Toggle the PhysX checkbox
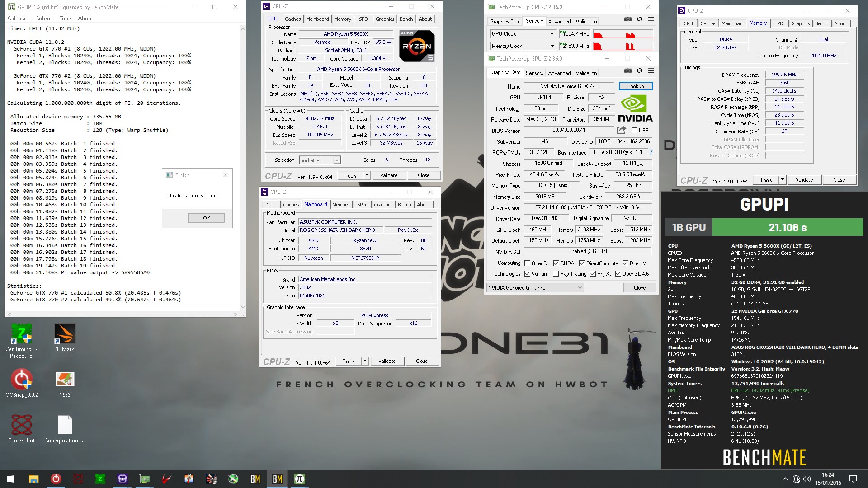 [593, 274]
